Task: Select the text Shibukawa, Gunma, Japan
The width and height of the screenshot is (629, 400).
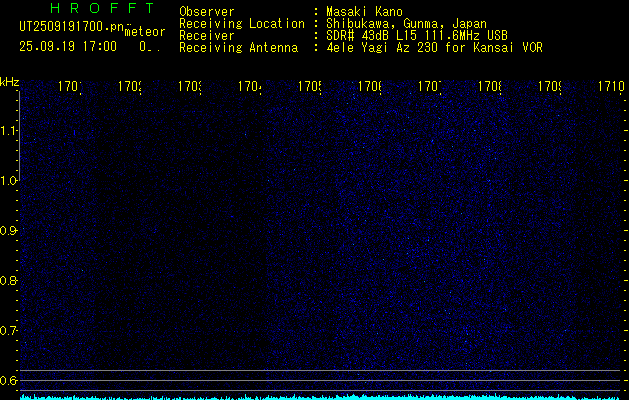Action: point(406,24)
